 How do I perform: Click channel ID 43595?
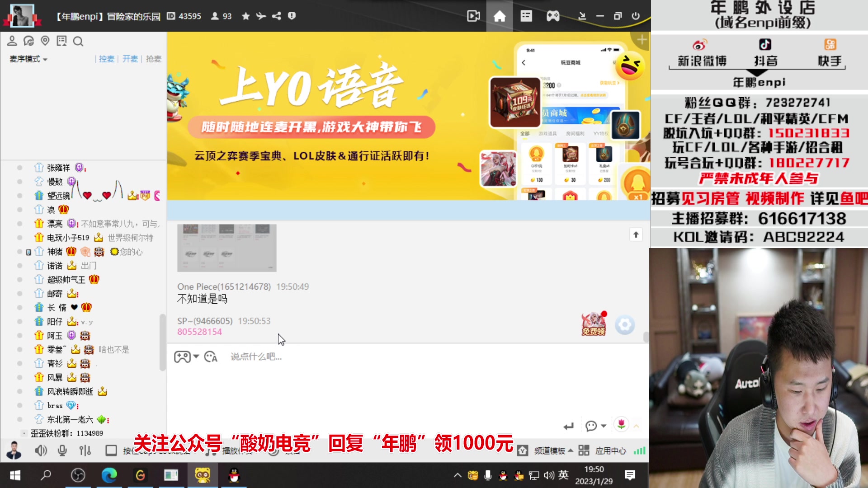tap(184, 16)
